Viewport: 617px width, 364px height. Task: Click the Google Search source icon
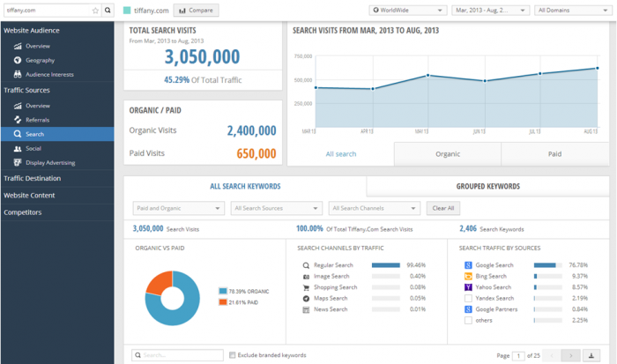(x=468, y=265)
